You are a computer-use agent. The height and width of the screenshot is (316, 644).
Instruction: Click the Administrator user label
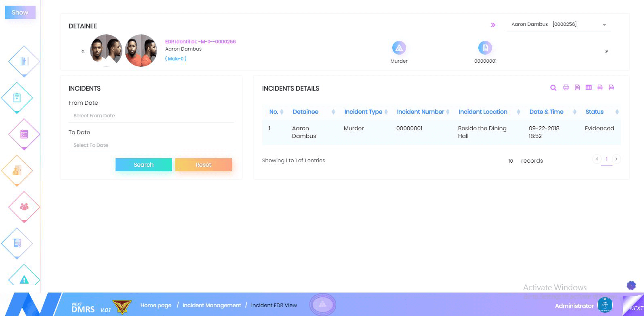click(574, 306)
